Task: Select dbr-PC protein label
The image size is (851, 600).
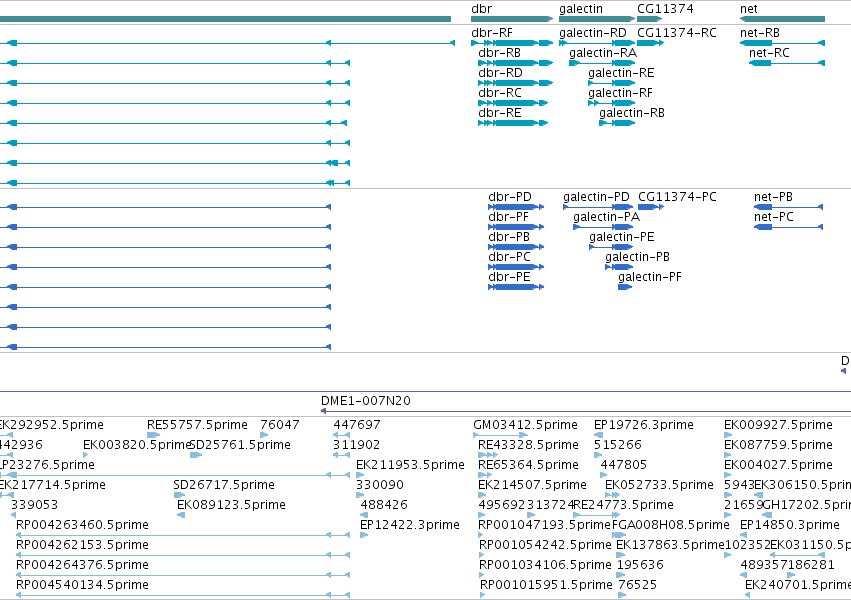Action: click(509, 257)
